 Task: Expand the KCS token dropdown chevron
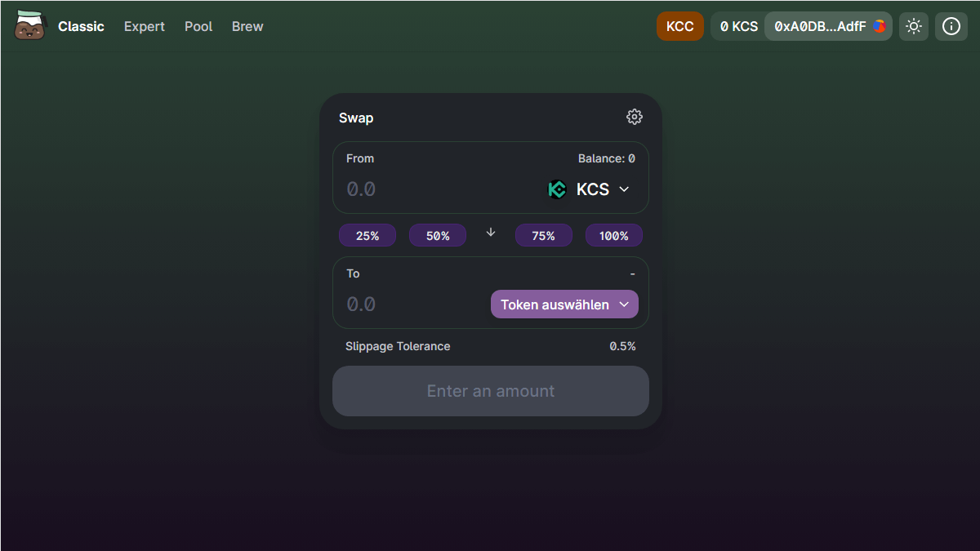(x=625, y=189)
